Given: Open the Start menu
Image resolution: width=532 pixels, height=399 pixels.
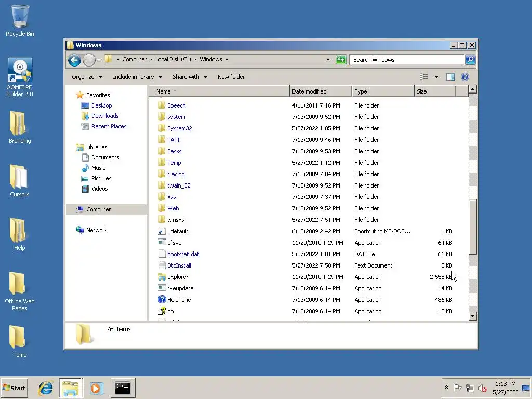Looking at the screenshot, I should (14, 388).
